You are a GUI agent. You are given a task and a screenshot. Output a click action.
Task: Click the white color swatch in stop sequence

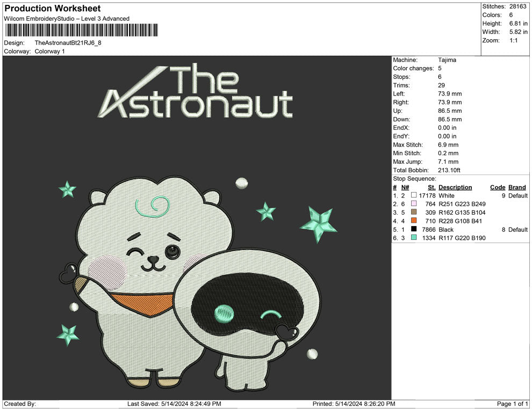(414, 195)
